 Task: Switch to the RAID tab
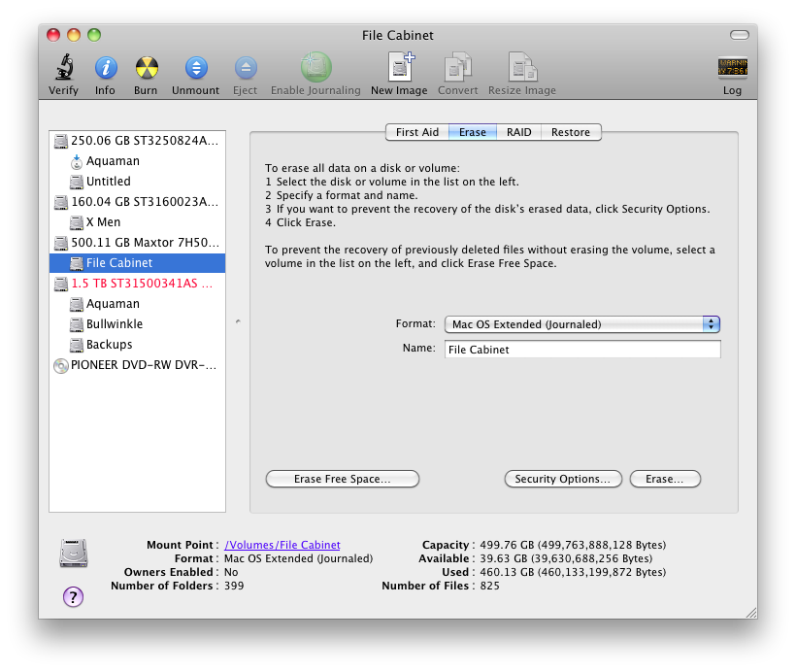tap(518, 132)
